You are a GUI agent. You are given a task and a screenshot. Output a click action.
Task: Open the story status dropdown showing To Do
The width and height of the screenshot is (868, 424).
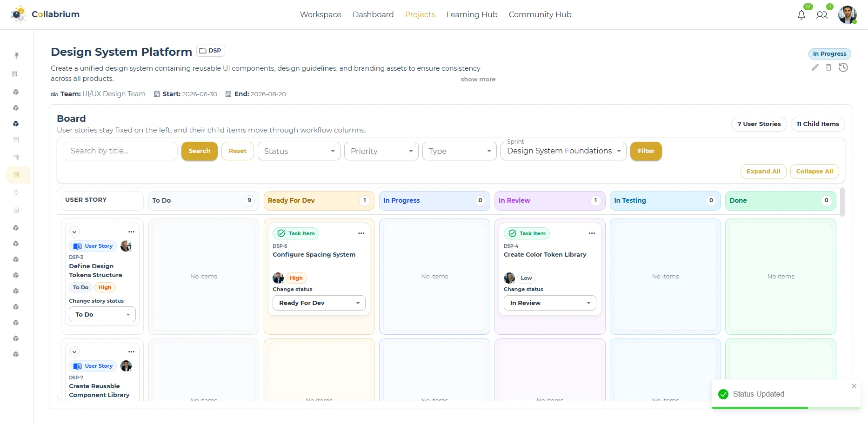tap(102, 314)
